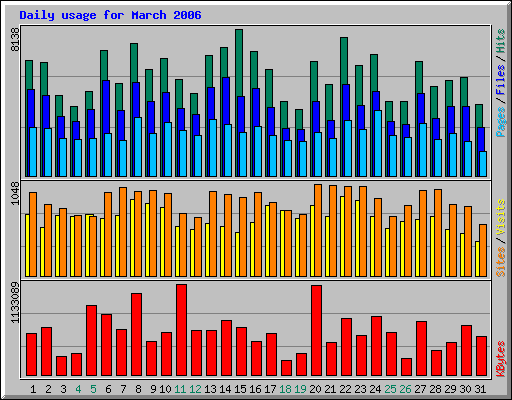Click day 21 on the x-axis

330,389
